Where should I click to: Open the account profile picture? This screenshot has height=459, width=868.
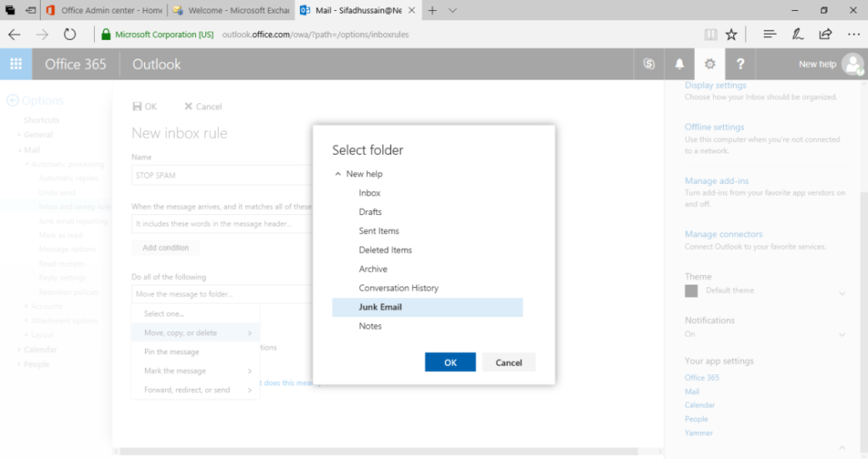[853, 64]
